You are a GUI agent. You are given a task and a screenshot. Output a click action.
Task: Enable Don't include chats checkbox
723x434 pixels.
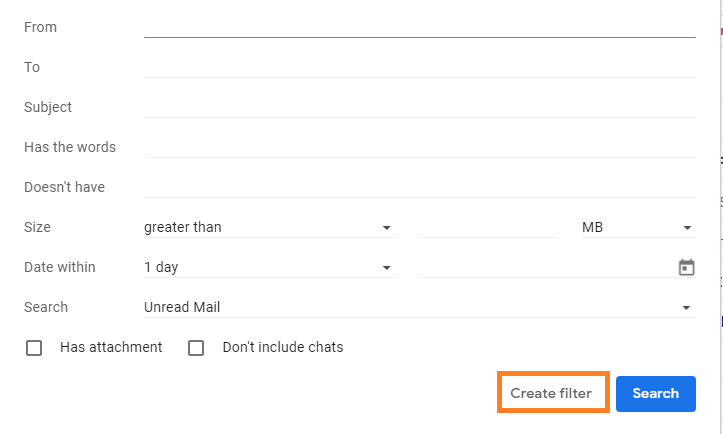196,348
